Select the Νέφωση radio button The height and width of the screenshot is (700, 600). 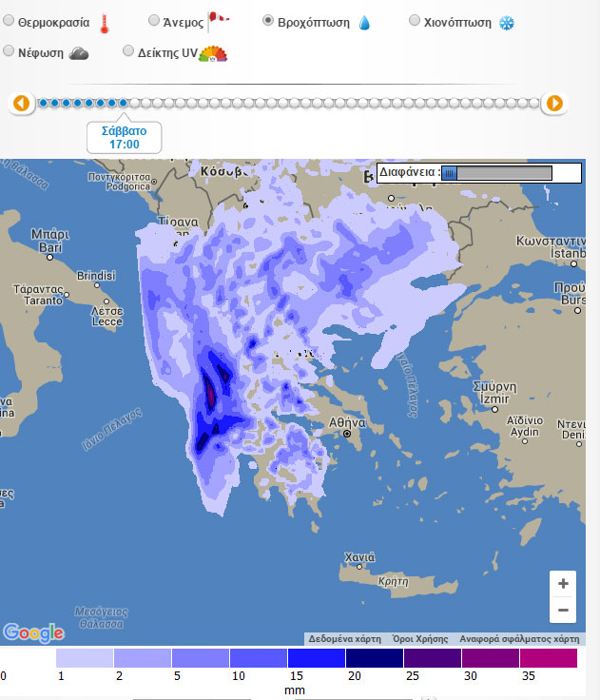[8, 52]
